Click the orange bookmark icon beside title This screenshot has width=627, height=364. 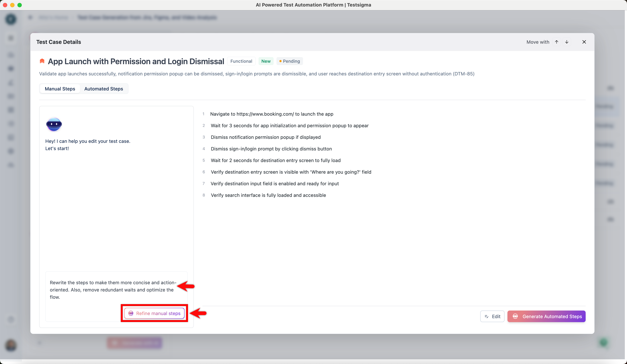coord(42,61)
